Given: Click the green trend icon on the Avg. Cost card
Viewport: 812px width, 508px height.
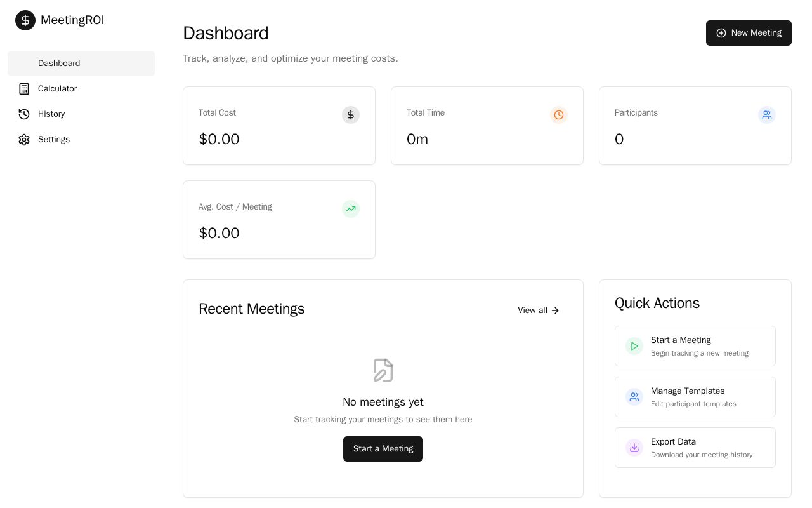Looking at the screenshot, I should tap(351, 209).
